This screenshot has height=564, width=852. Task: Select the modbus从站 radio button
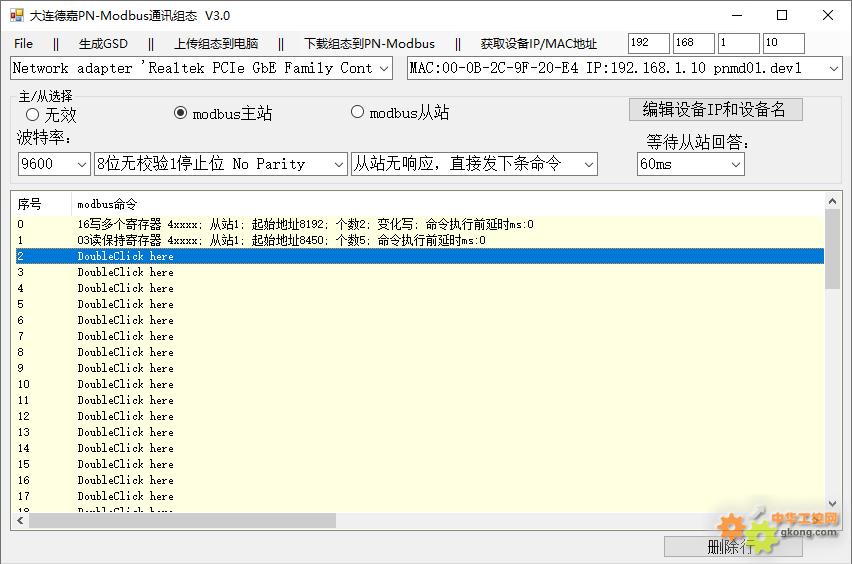(357, 113)
